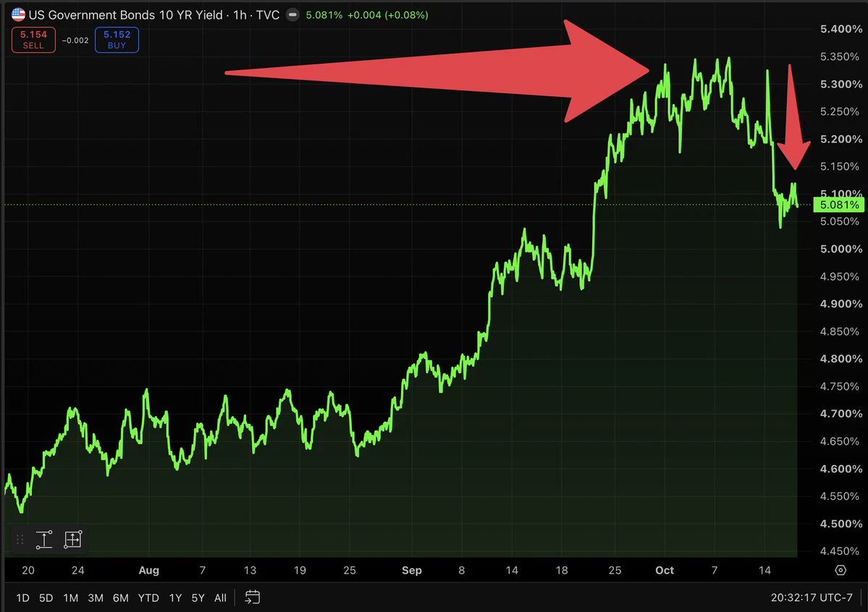
Task: Click the Oct date axis label
Action: point(665,570)
